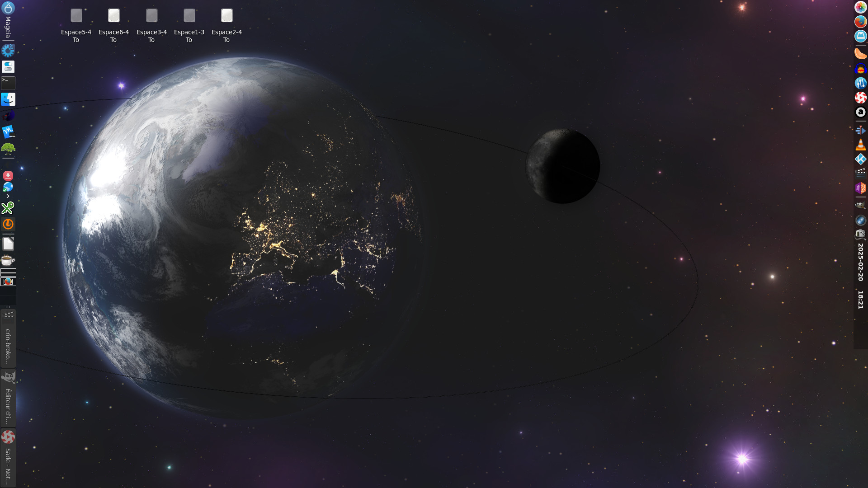
Task: Click the 18:21 clock time
Action: click(860, 300)
